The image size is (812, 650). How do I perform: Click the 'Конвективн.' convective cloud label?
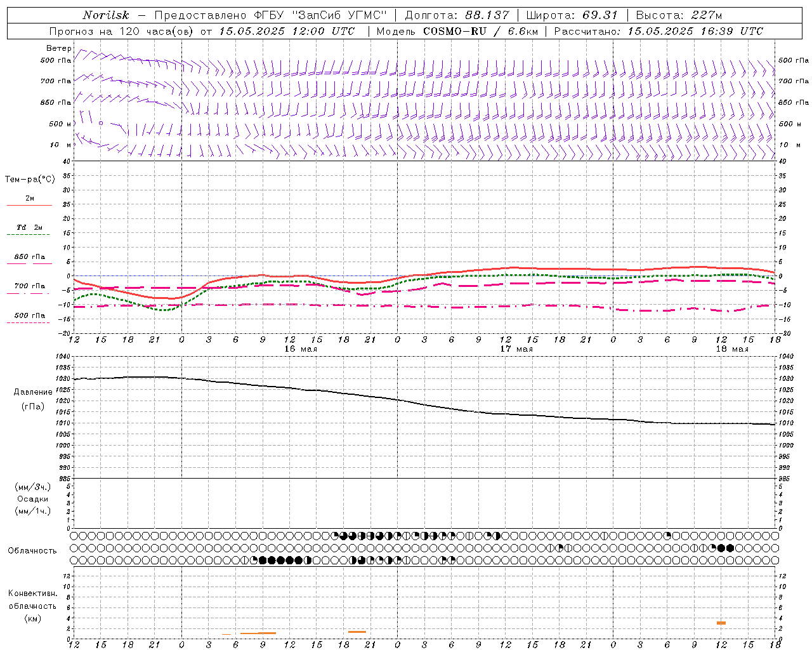(33, 594)
